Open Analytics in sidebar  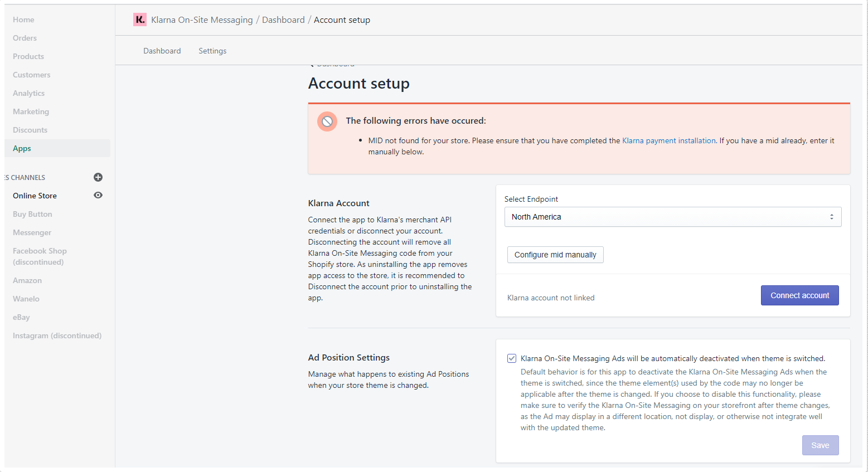[29, 93]
